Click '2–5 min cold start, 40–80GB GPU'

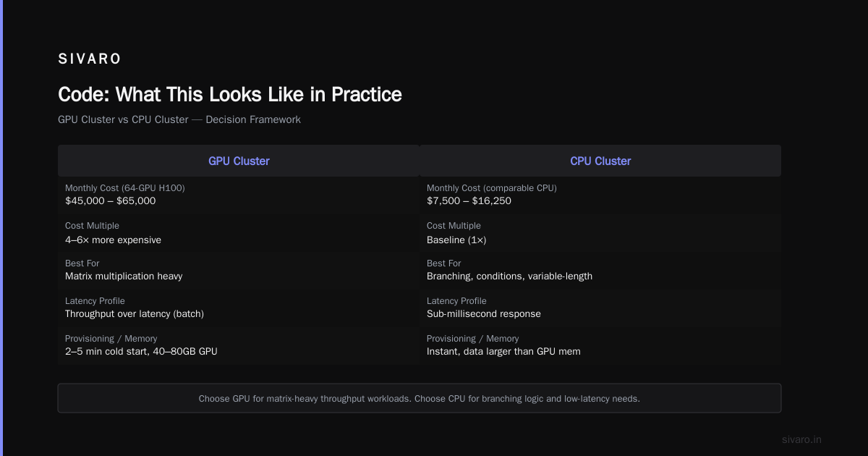(x=141, y=351)
